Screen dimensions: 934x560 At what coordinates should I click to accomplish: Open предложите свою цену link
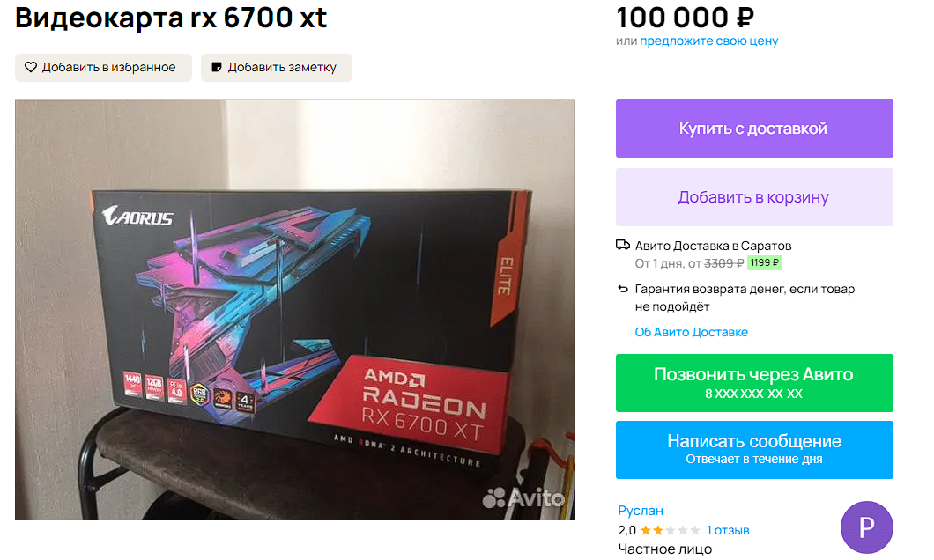click(x=708, y=41)
